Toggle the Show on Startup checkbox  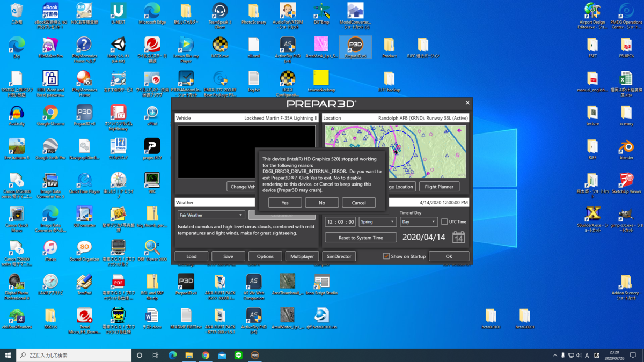tap(386, 256)
